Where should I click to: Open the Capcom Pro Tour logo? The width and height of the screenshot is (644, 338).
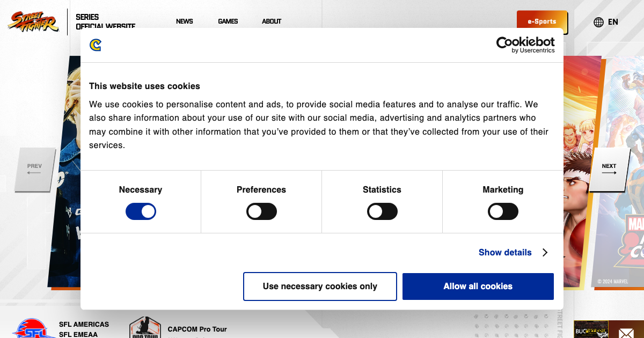pyautogui.click(x=145, y=327)
